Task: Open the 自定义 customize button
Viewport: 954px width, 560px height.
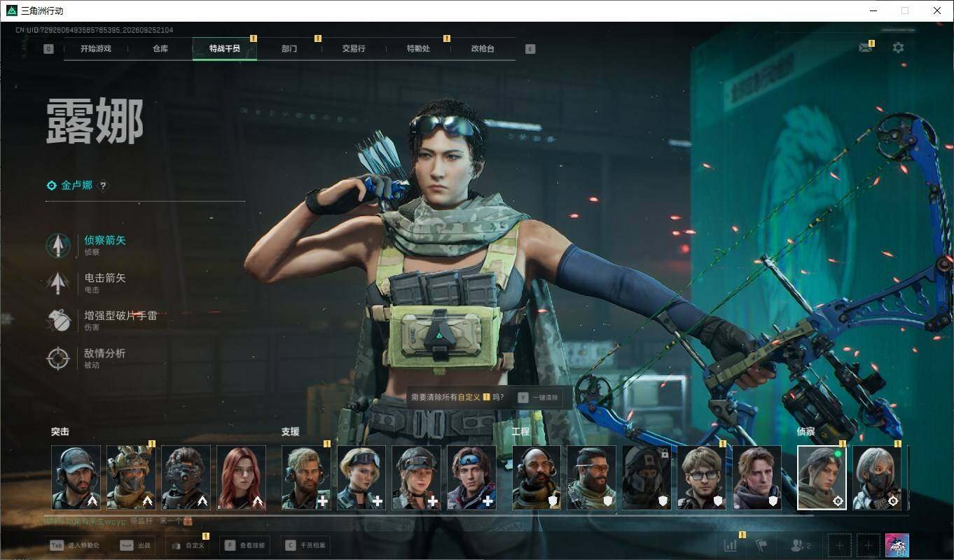Action: pyautogui.click(x=188, y=545)
